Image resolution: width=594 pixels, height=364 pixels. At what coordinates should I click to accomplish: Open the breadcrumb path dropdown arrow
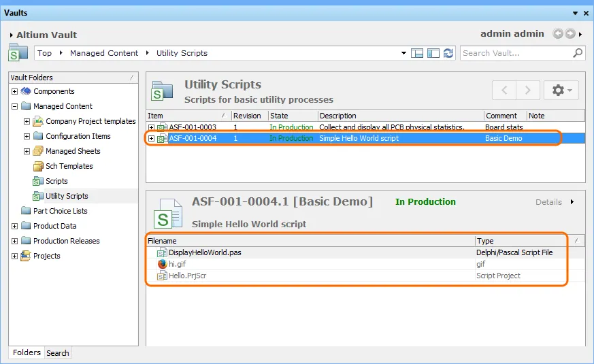click(x=403, y=53)
